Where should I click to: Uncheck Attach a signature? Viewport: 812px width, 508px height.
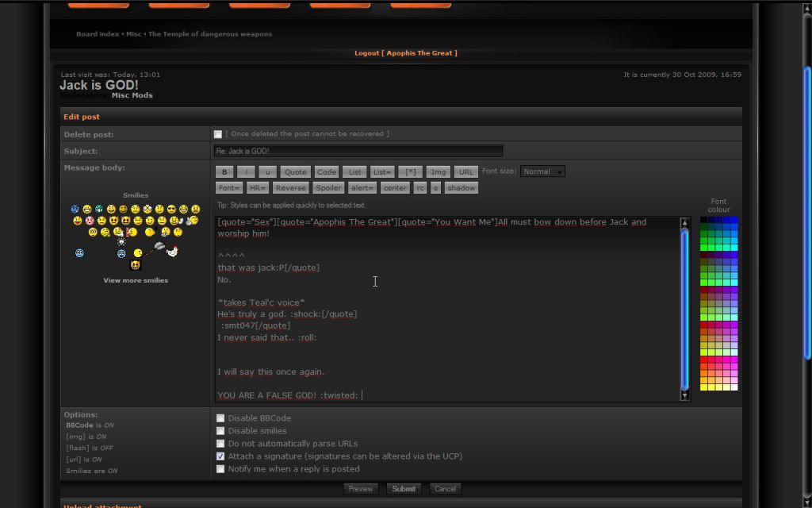pos(220,456)
